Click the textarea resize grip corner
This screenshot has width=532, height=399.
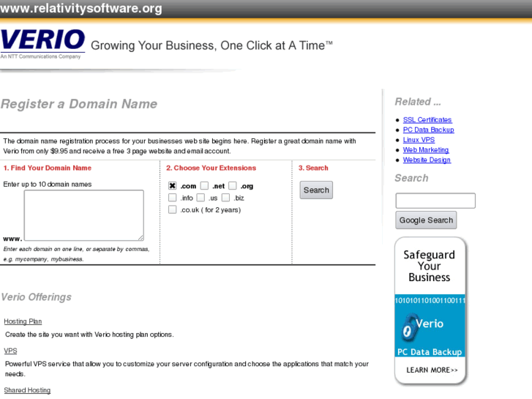141,238
